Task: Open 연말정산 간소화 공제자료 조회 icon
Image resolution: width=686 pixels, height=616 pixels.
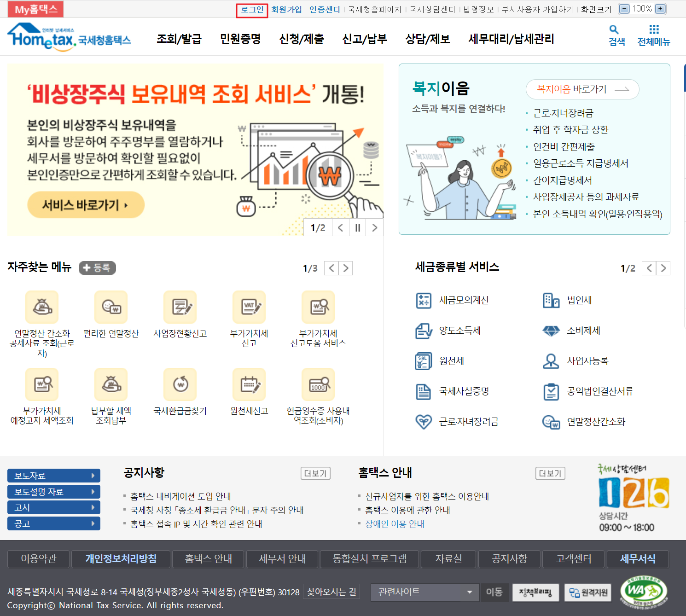Action: (x=42, y=307)
